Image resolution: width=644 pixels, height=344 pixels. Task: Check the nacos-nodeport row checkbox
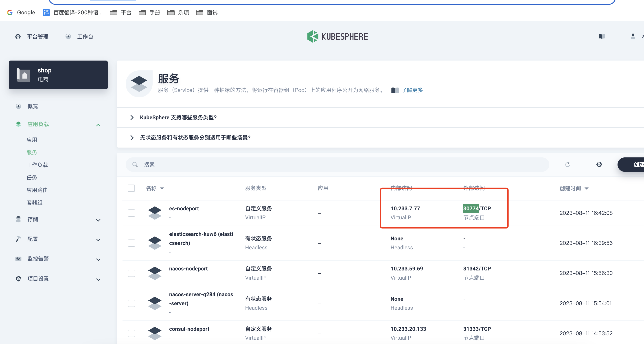[131, 273]
